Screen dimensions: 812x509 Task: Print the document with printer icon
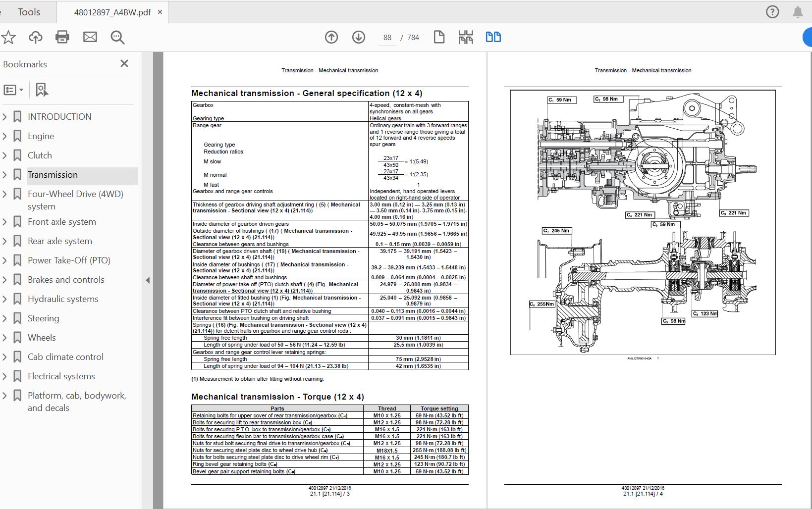pyautogui.click(x=62, y=37)
